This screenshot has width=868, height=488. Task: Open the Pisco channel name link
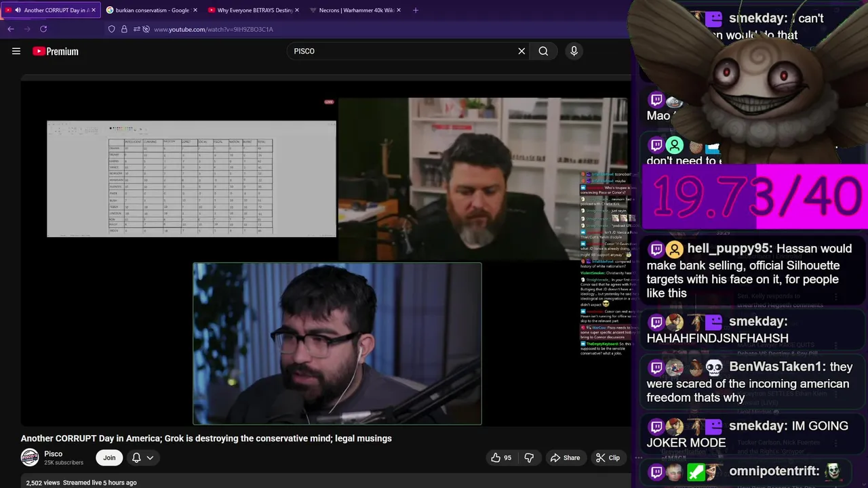pos(54,453)
